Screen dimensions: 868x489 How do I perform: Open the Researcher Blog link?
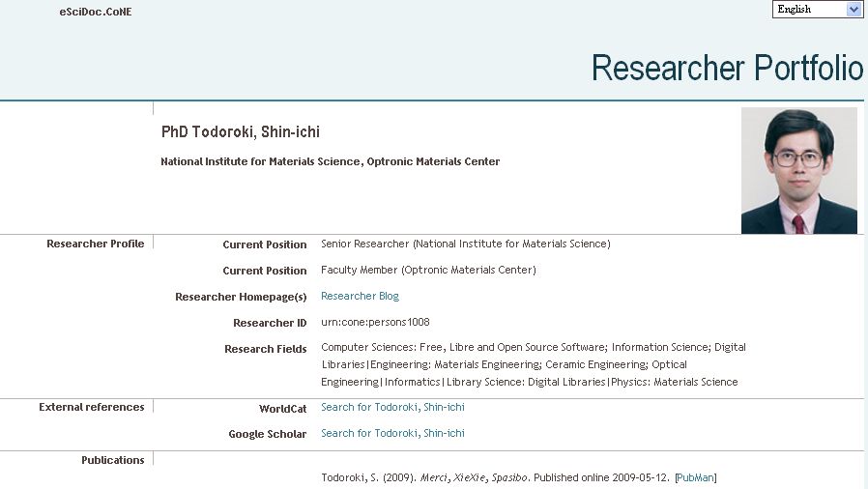tap(360, 297)
